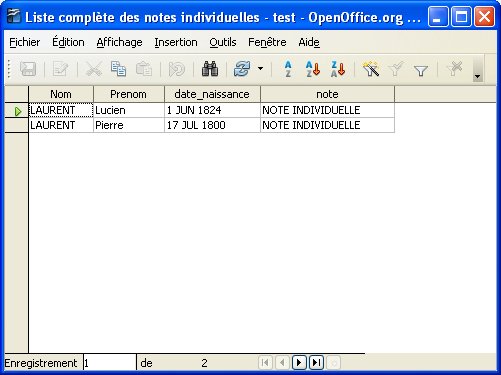
Task: Click the Apply Filter icon
Action: pyautogui.click(x=396, y=69)
